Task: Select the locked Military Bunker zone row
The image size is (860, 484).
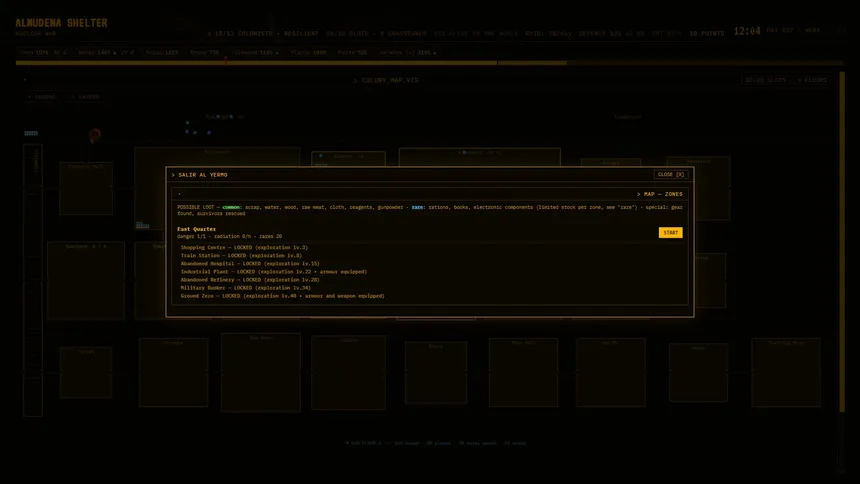Action: [246, 288]
